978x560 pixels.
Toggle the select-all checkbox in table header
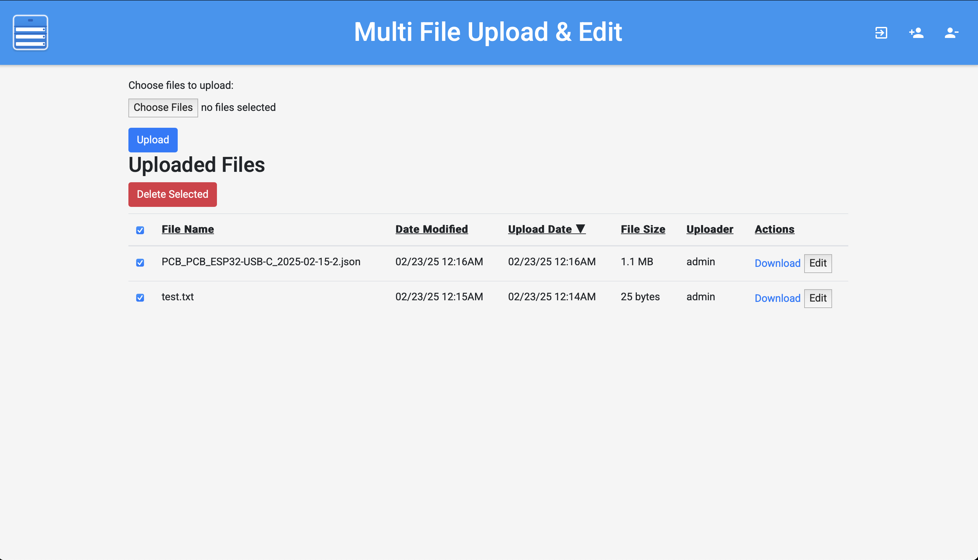click(140, 230)
